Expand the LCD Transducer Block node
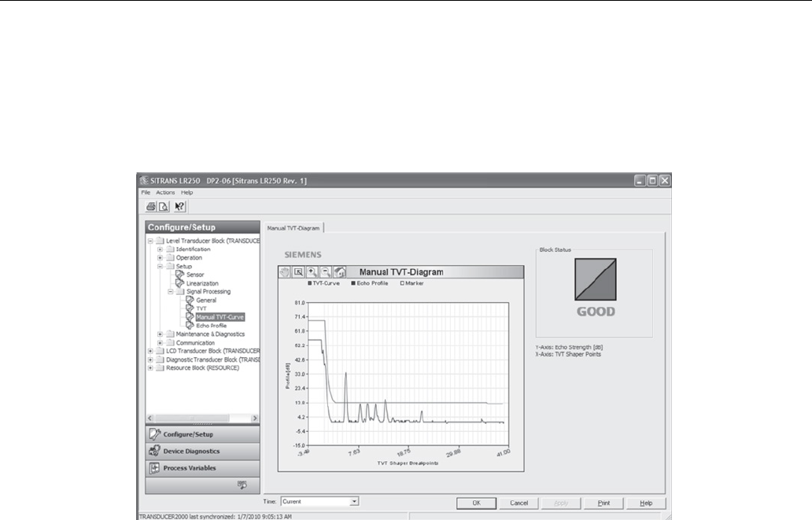Screen dimensions: 812x520 coord(150,351)
